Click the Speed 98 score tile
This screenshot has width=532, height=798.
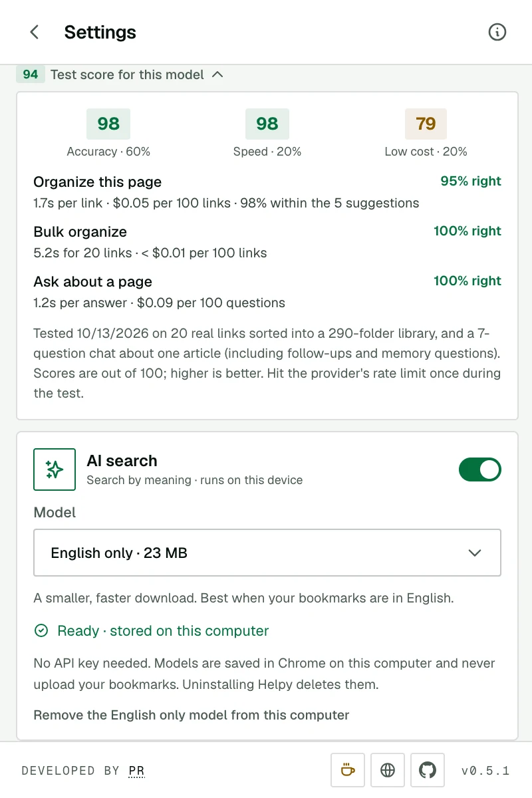tap(267, 124)
